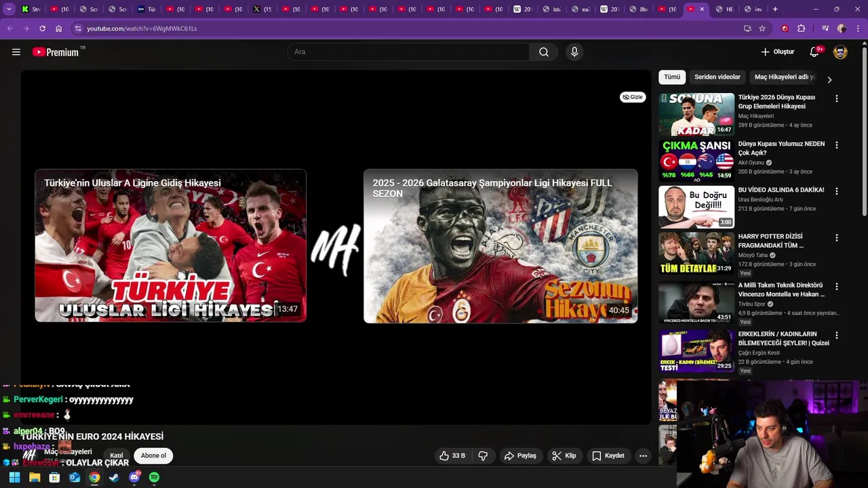Image resolution: width=868 pixels, height=488 pixels.
Task: Click Türkiye 2026 Dünya Kupası title
Action: click(776, 102)
